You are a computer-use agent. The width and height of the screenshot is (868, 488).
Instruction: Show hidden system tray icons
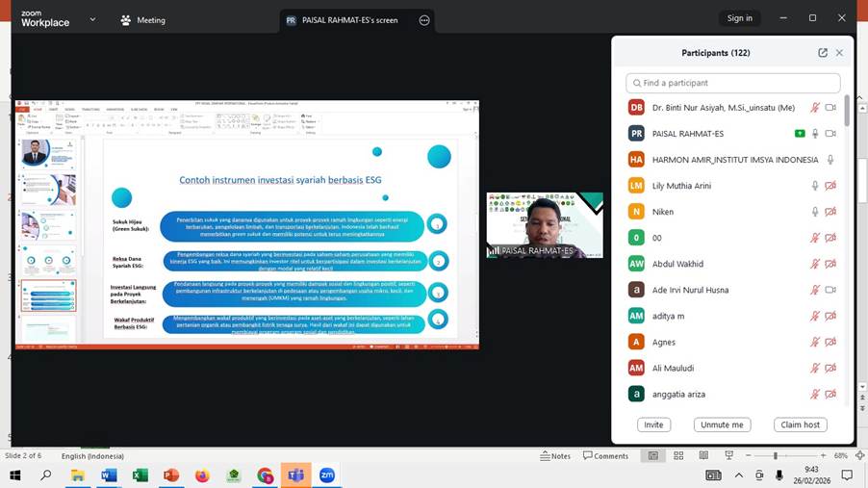(739, 475)
